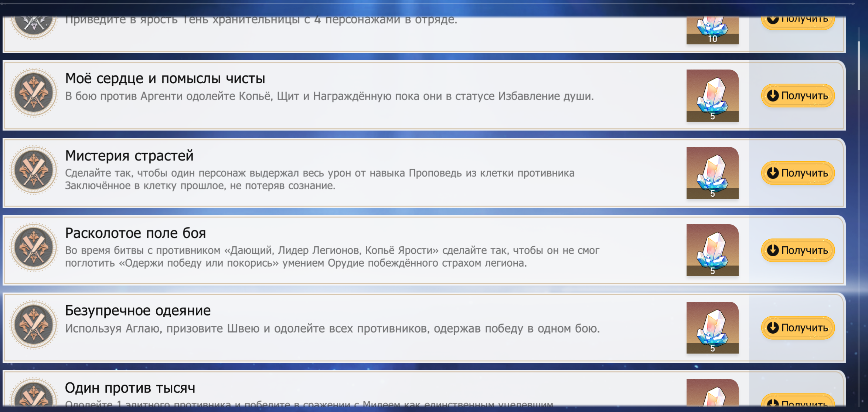Click badge icon of Безупречное одеяние
This screenshot has width=868, height=412.
coord(34,325)
